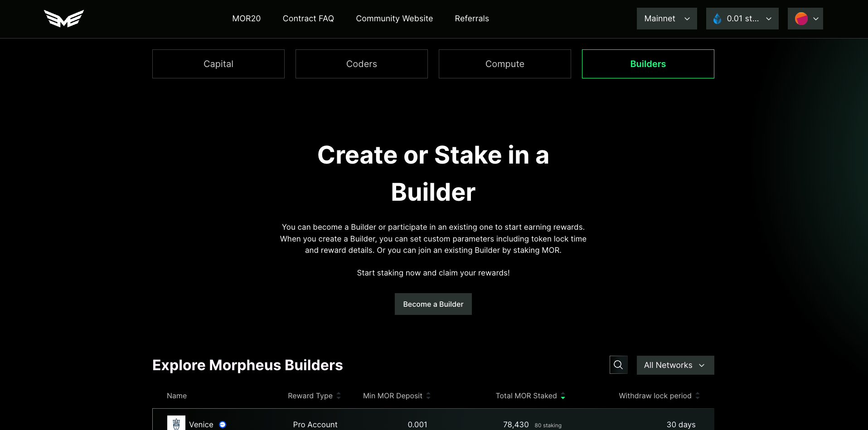Click the Become a Builder button
The width and height of the screenshot is (868, 430).
(433, 304)
